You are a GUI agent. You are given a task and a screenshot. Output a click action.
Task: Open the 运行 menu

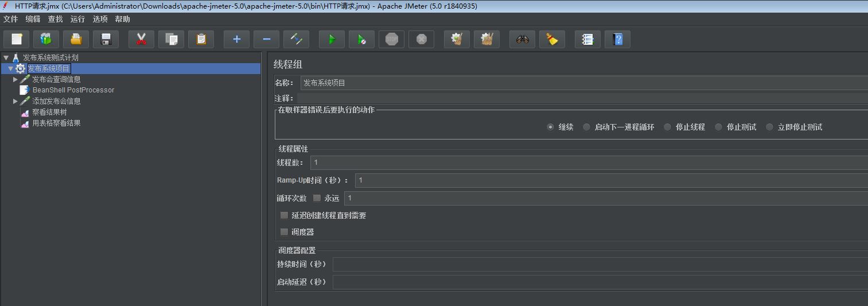pyautogui.click(x=77, y=19)
